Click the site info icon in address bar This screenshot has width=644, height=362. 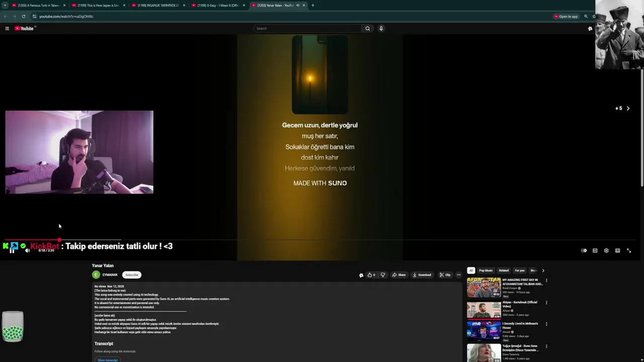(34, 16)
